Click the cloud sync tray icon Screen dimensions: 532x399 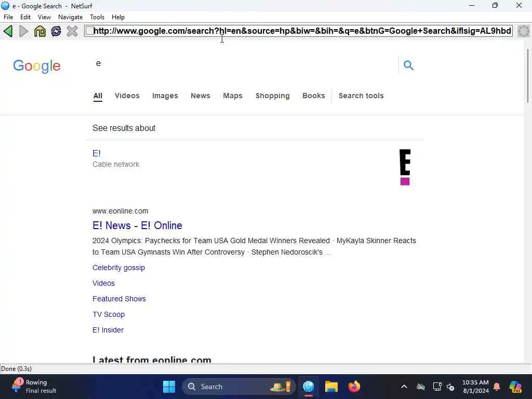421,387
